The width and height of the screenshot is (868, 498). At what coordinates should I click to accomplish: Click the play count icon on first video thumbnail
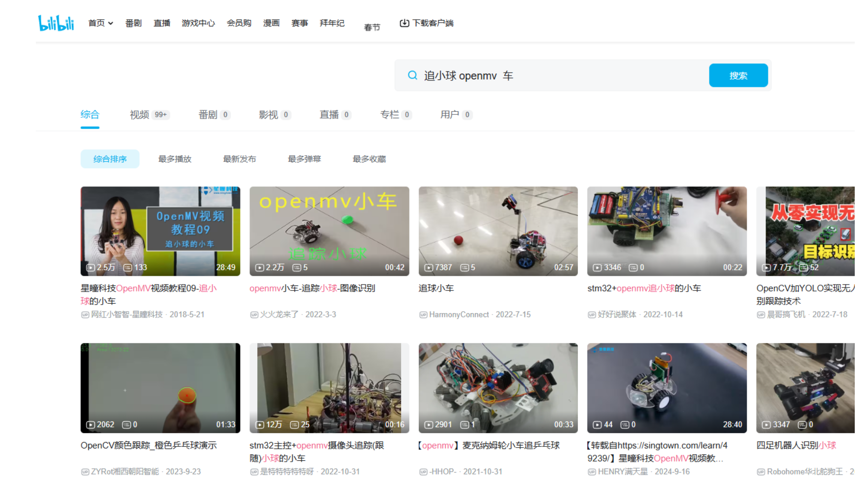click(x=90, y=267)
